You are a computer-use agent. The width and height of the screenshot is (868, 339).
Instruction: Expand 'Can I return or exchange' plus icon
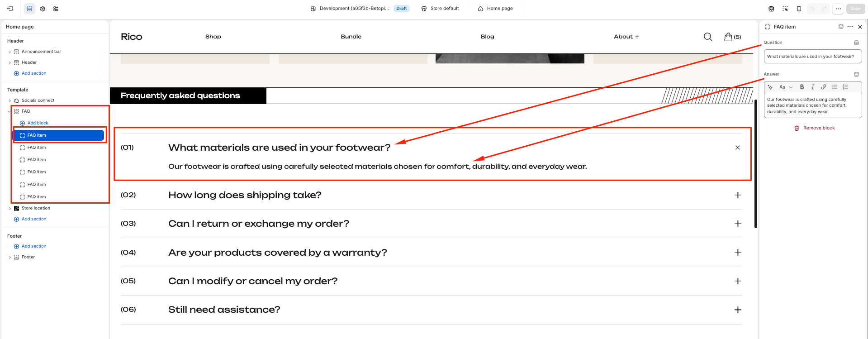point(738,224)
